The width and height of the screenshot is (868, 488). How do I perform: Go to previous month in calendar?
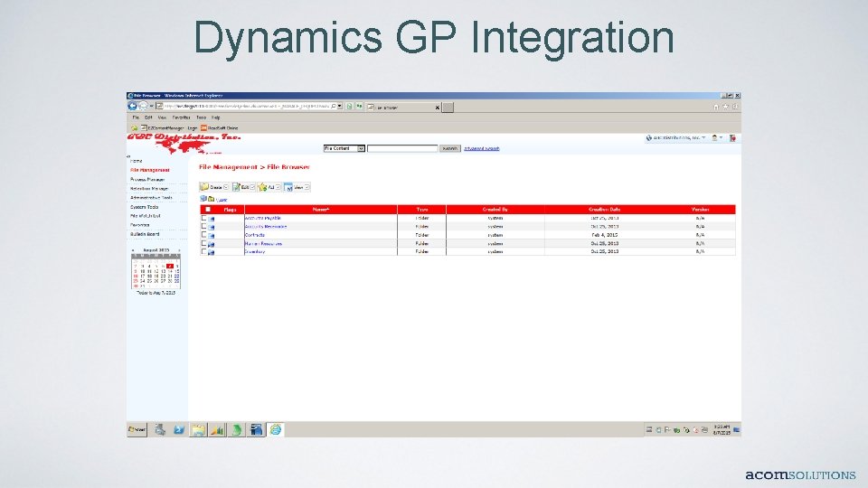[x=133, y=250]
